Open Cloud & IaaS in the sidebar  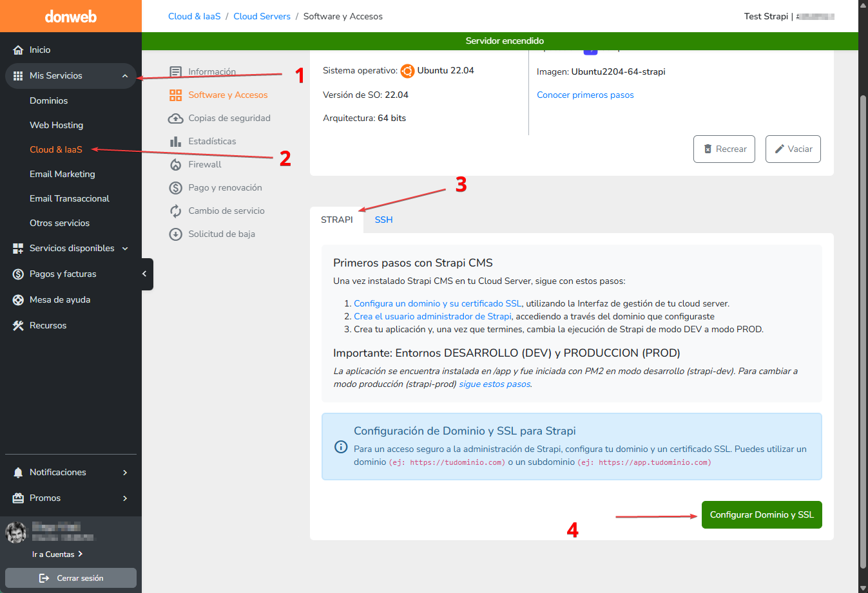56,149
